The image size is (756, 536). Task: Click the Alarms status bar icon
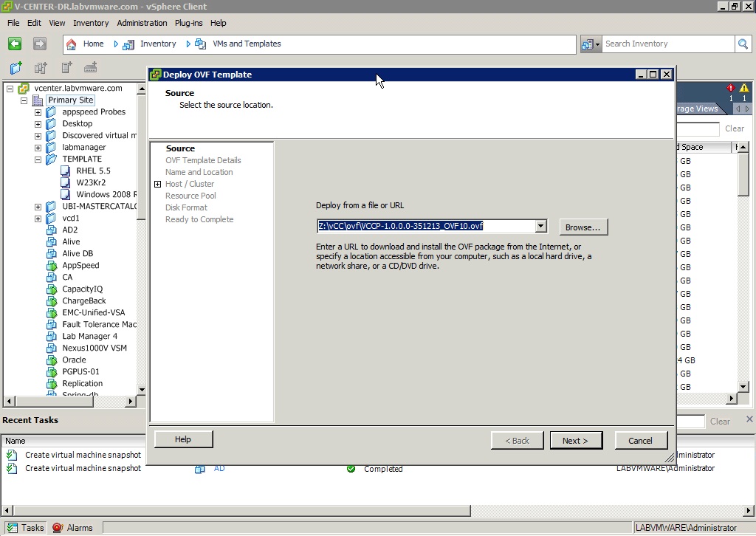tap(58, 528)
